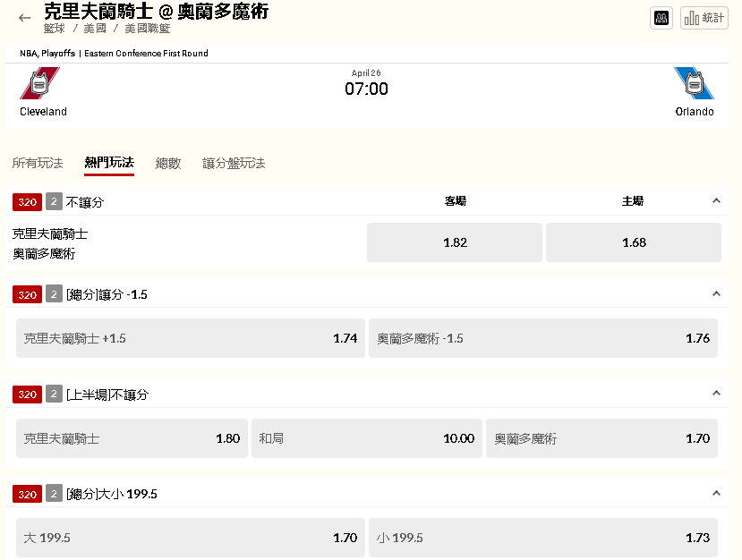Switch to the 所有玩法 tab
This screenshot has width=742, height=560.
point(38,163)
